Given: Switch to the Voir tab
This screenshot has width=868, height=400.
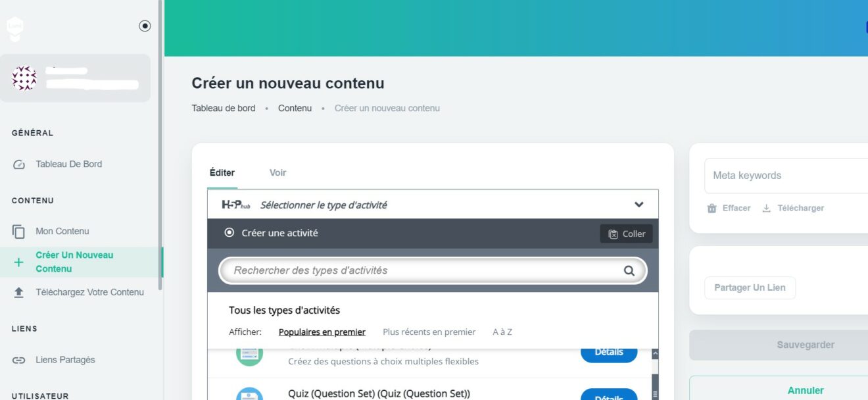Looking at the screenshot, I should (277, 172).
